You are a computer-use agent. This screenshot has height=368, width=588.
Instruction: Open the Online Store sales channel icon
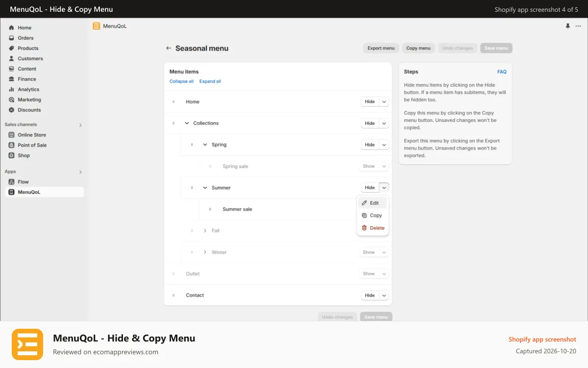pos(11,135)
